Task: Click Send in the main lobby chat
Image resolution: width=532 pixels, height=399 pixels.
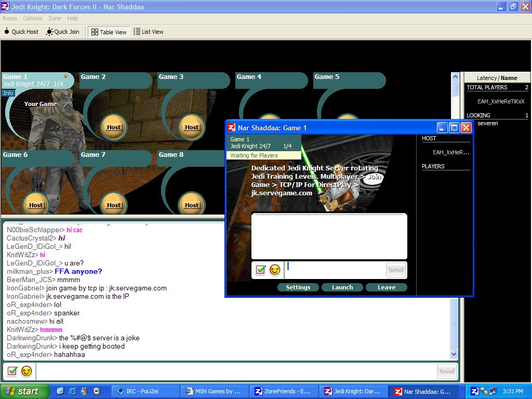Action: 447,371
